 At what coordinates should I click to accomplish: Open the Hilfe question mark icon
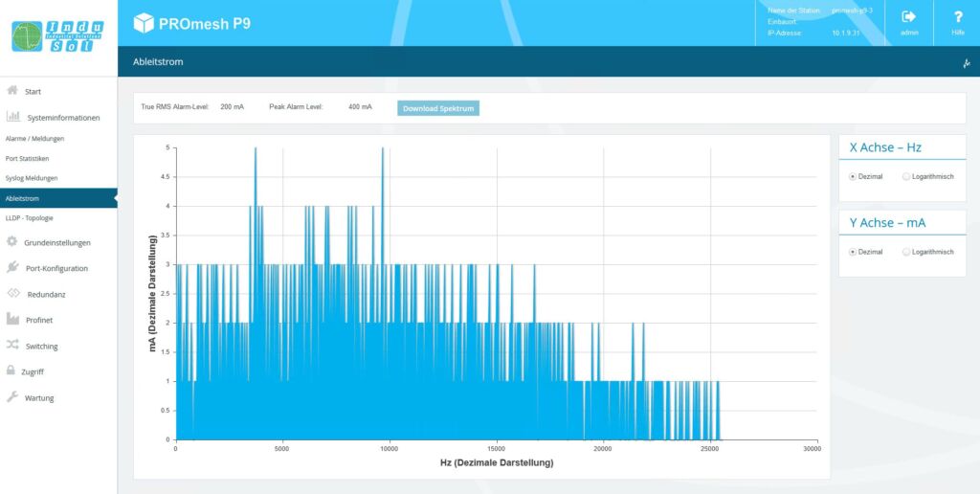[957, 17]
